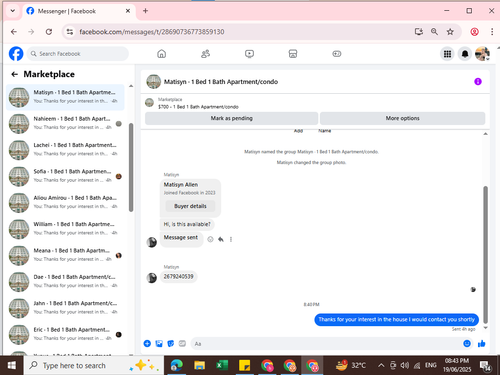Open the Marketplace storefront icon in top bar
Viewport: 500px width, 375px height.
point(293,54)
